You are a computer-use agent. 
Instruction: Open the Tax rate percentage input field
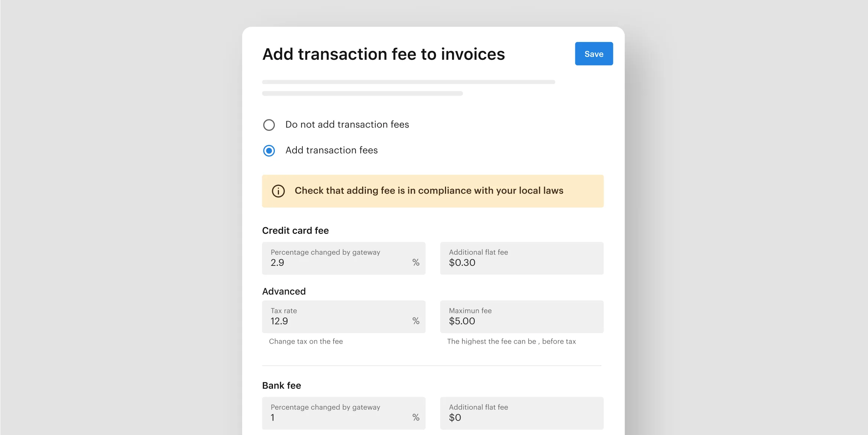pyautogui.click(x=344, y=316)
